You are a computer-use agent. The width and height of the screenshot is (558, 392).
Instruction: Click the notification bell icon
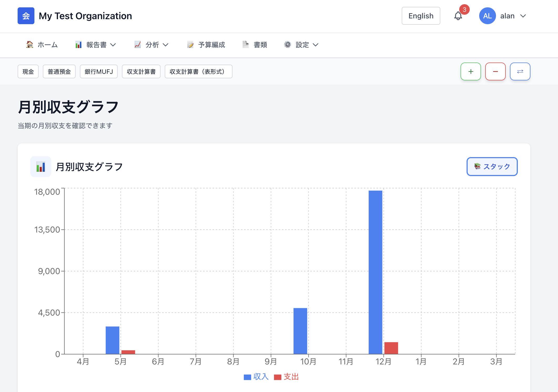tap(458, 16)
